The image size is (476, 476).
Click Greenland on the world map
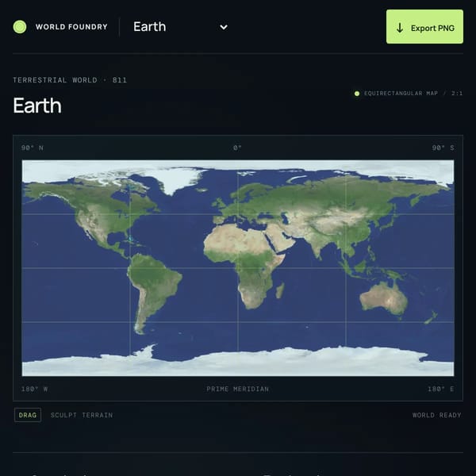pyautogui.click(x=178, y=179)
